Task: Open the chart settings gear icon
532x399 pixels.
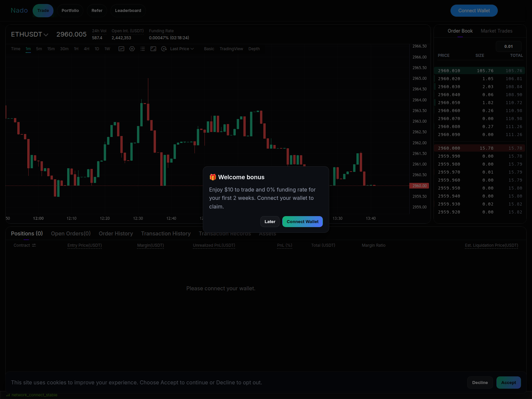Action: click(x=132, y=49)
